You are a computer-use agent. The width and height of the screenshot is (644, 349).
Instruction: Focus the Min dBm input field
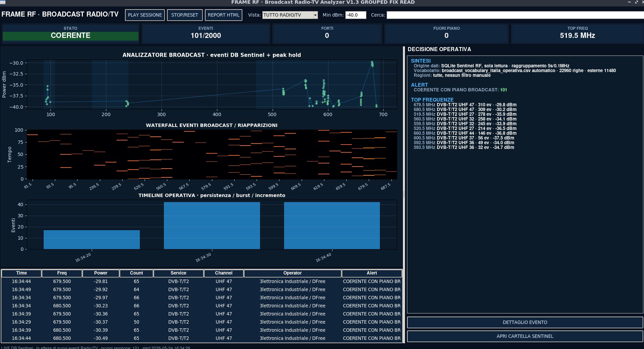point(356,15)
